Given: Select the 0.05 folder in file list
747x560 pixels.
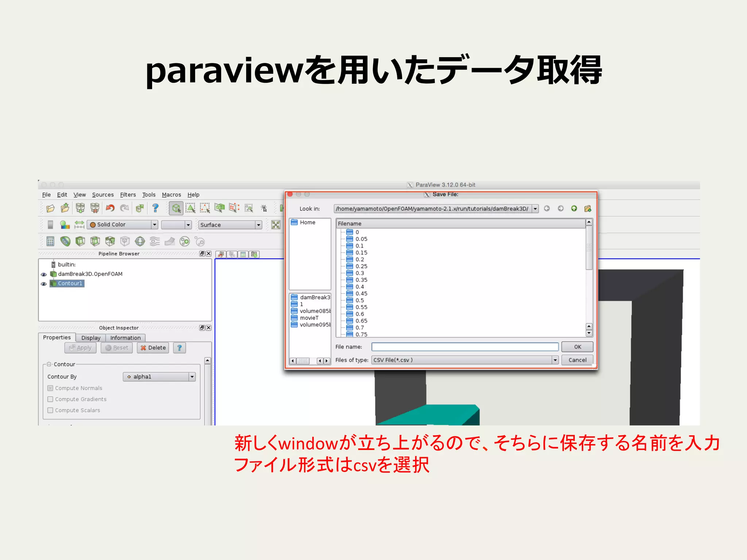Looking at the screenshot, I should [357, 239].
